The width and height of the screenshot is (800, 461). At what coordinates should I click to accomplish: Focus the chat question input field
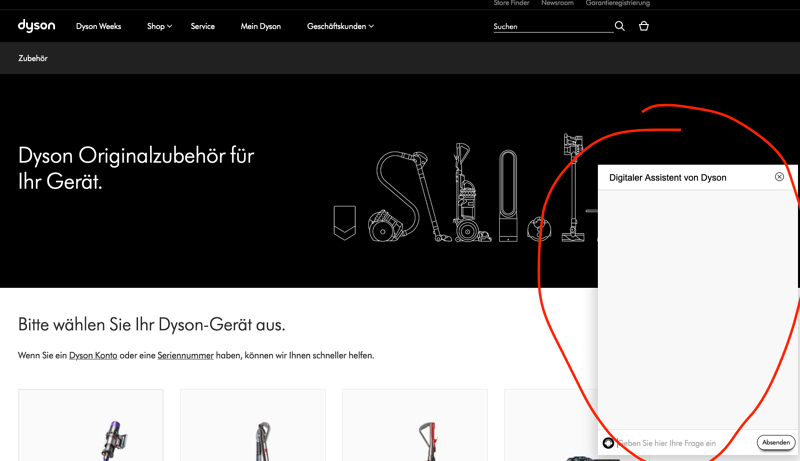point(685,443)
